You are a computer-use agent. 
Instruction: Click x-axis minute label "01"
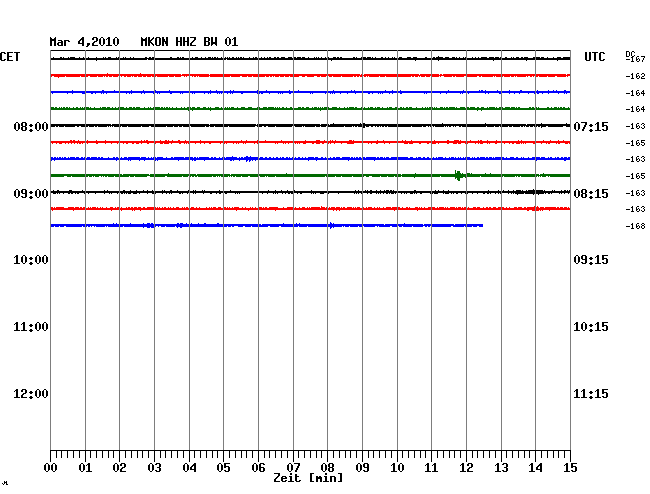[x=85, y=468]
